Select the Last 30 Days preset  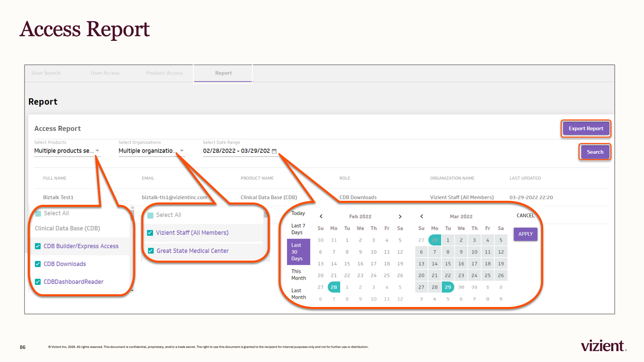point(299,252)
